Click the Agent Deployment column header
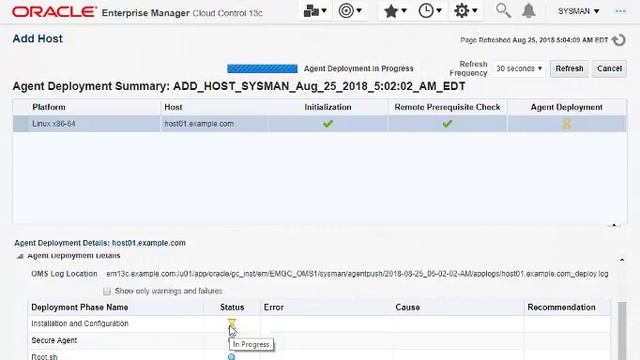Image resolution: width=640 pixels, height=360 pixels. [x=567, y=107]
